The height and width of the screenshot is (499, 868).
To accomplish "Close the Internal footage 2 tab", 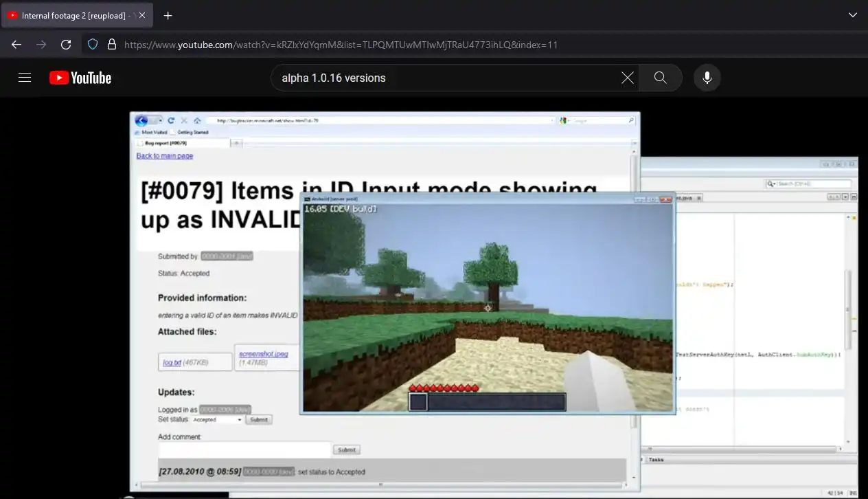I will [142, 15].
